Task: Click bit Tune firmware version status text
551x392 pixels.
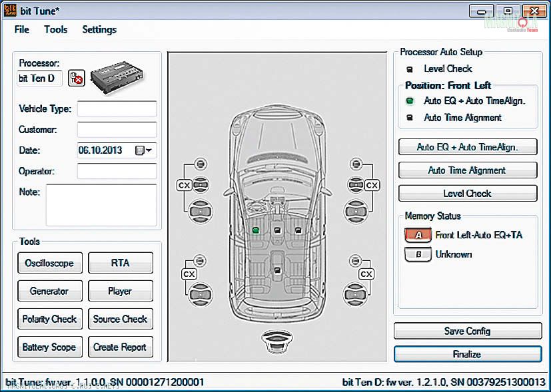Action: [x=105, y=382]
